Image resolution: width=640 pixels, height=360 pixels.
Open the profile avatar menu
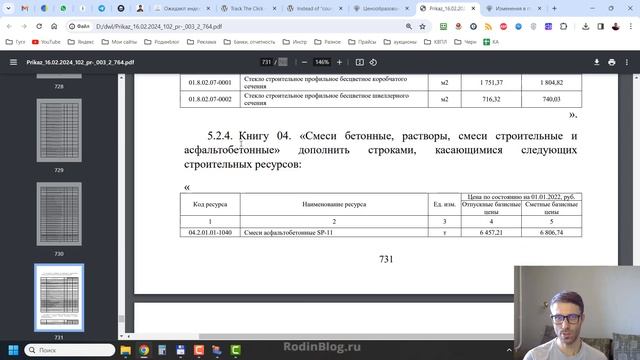(x=616, y=26)
